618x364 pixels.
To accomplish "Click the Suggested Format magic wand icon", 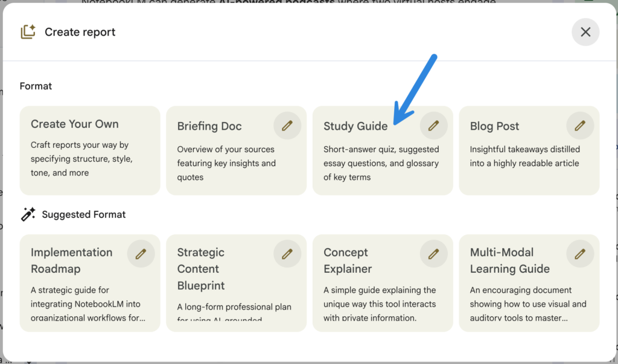I will [x=28, y=214].
